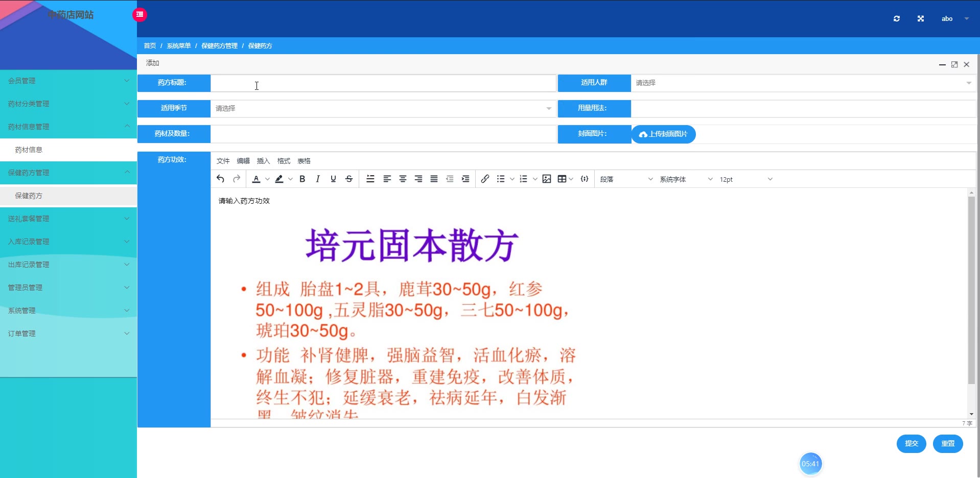This screenshot has width=980, height=478.
Task: Create a numbered list
Action: pos(523,179)
